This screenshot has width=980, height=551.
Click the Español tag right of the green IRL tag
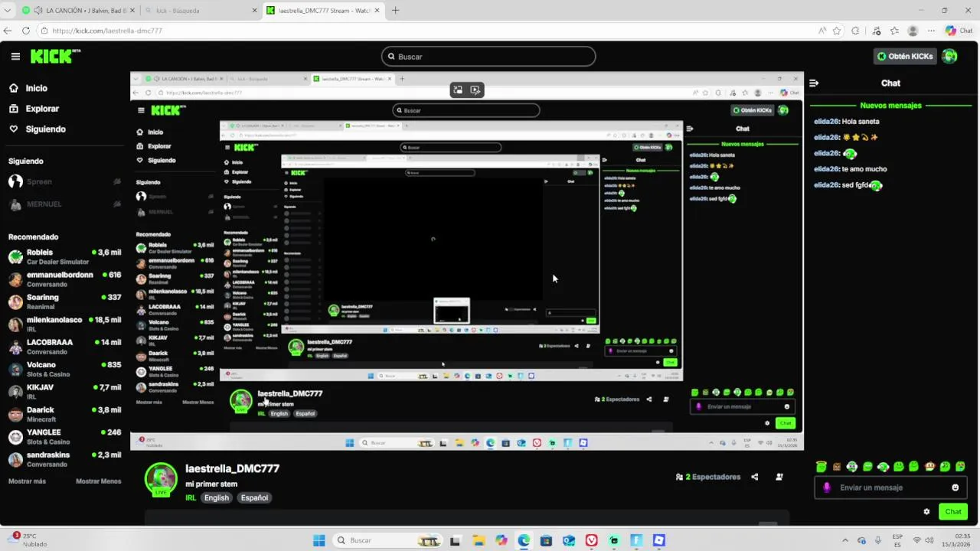tap(254, 497)
